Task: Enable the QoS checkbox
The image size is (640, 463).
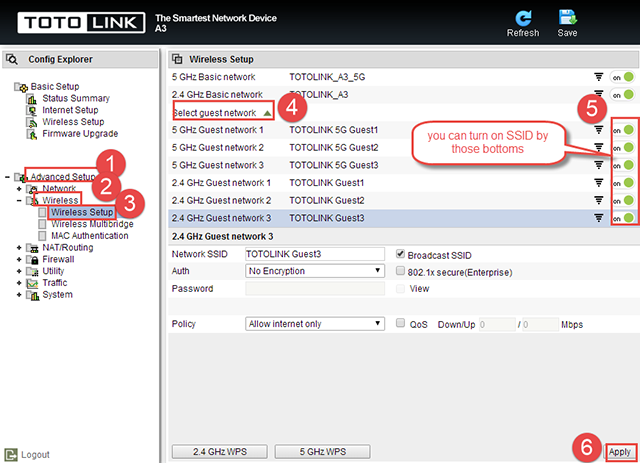Action: click(400, 323)
